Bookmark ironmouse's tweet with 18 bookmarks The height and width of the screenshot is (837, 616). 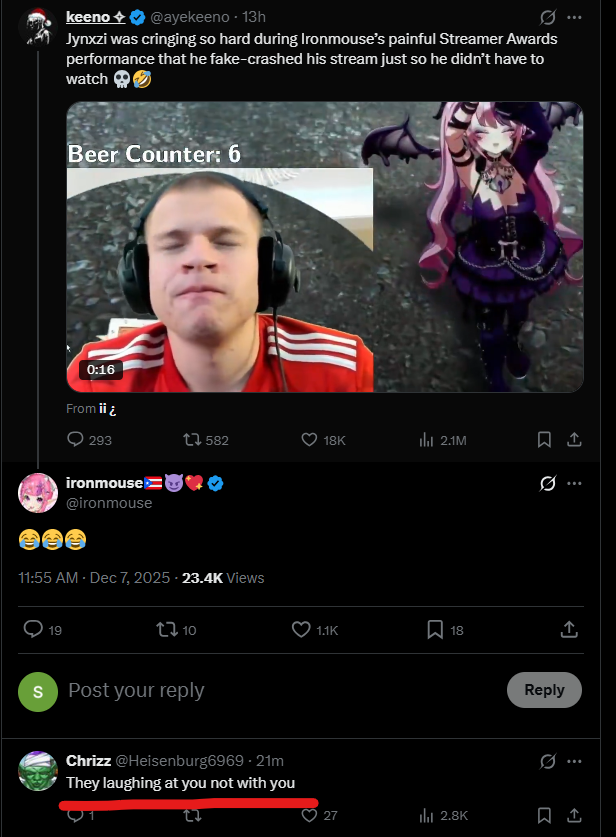[x=435, y=629]
